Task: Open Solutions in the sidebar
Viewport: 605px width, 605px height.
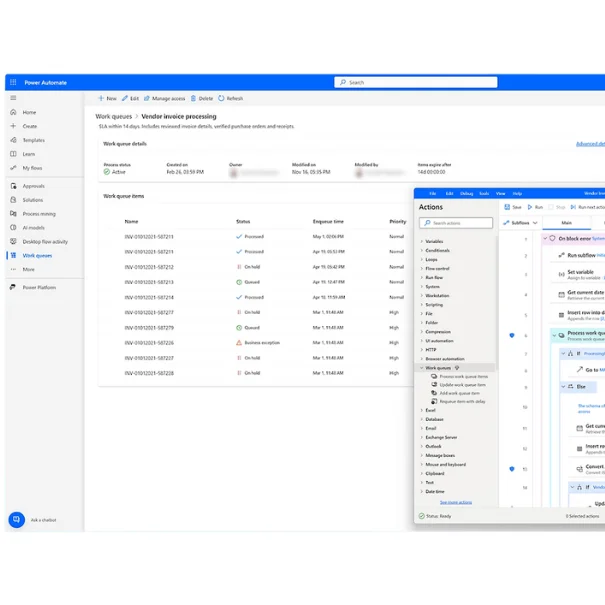Action: coord(33,200)
